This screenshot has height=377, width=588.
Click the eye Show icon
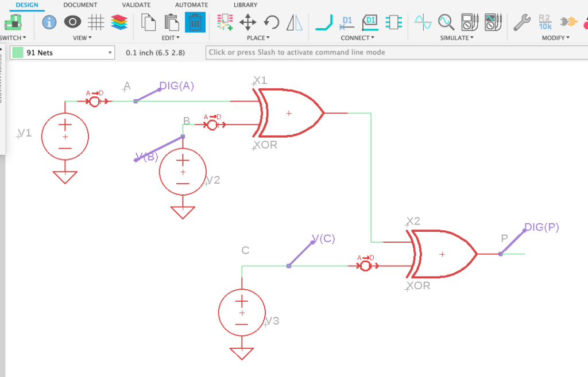point(72,22)
